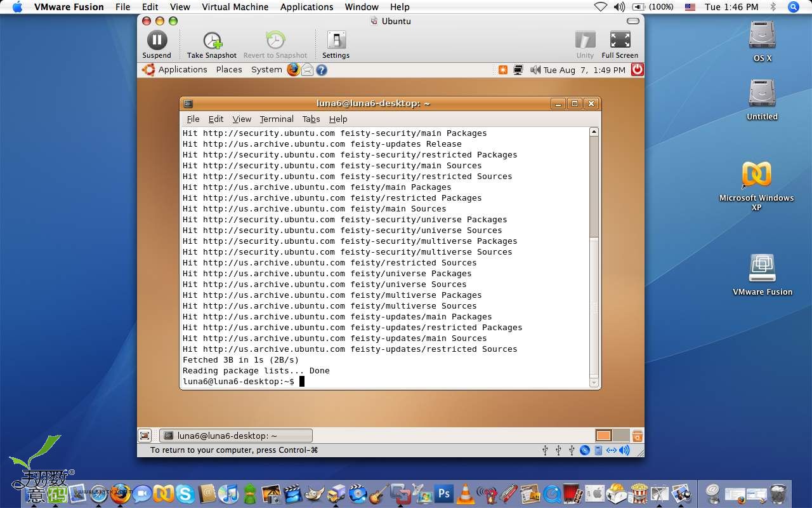Open the Ubuntu trash applet in bottom panel
Screen dimensions: 812x508
pos(638,436)
